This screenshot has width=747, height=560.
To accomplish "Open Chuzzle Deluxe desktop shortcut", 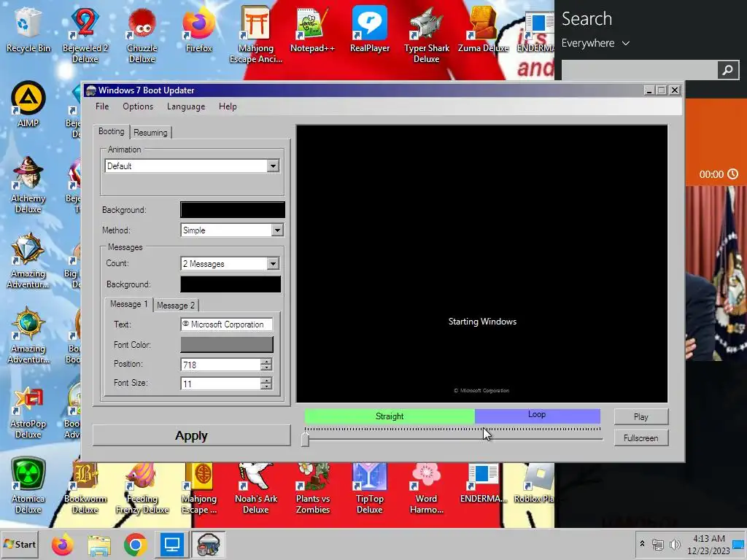I will coord(142,34).
